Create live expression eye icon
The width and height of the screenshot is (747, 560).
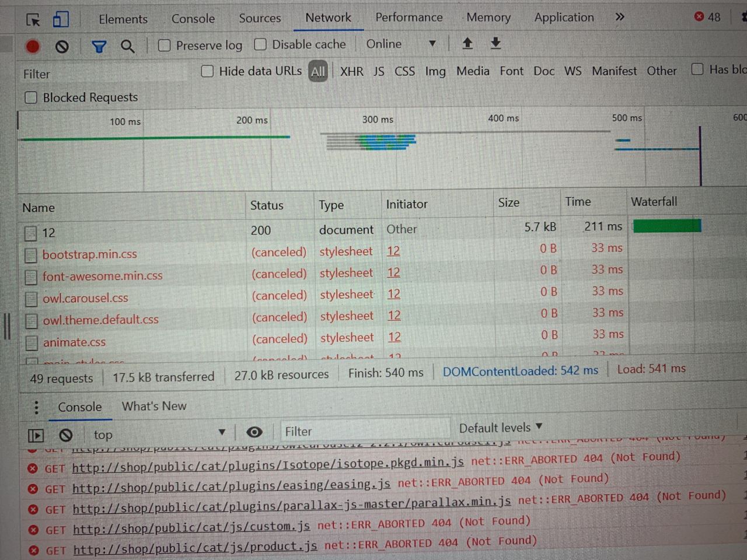[254, 432]
